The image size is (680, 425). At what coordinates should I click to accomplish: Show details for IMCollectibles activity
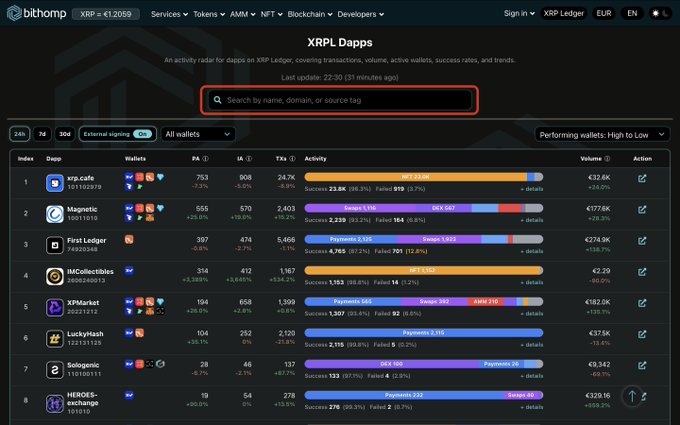(532, 282)
